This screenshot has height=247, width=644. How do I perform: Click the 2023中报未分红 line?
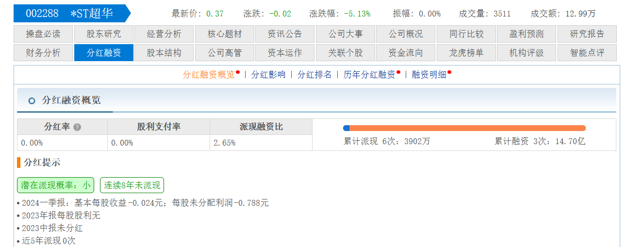click(52, 228)
